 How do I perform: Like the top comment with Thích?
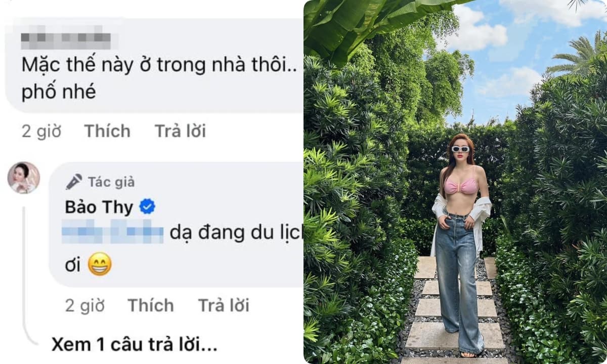(x=107, y=131)
